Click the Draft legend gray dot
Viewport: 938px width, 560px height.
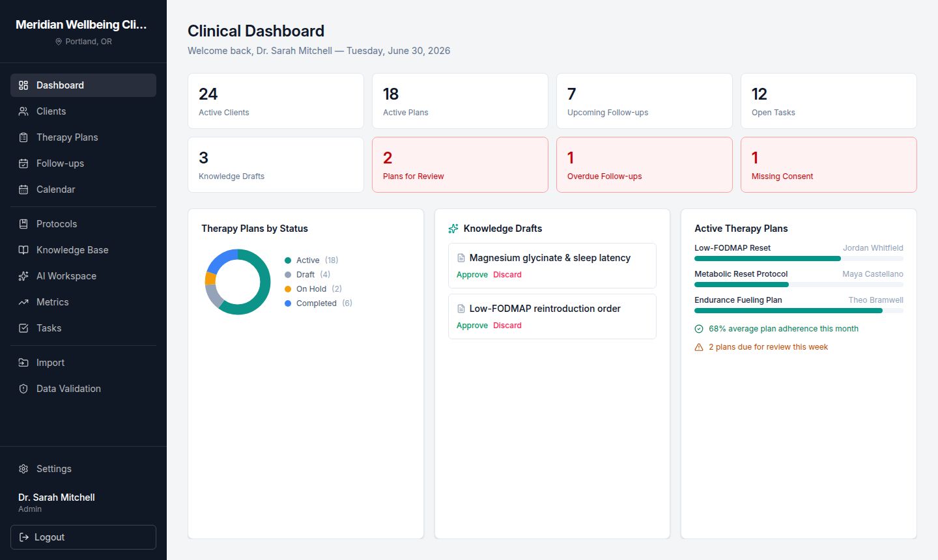click(x=288, y=275)
